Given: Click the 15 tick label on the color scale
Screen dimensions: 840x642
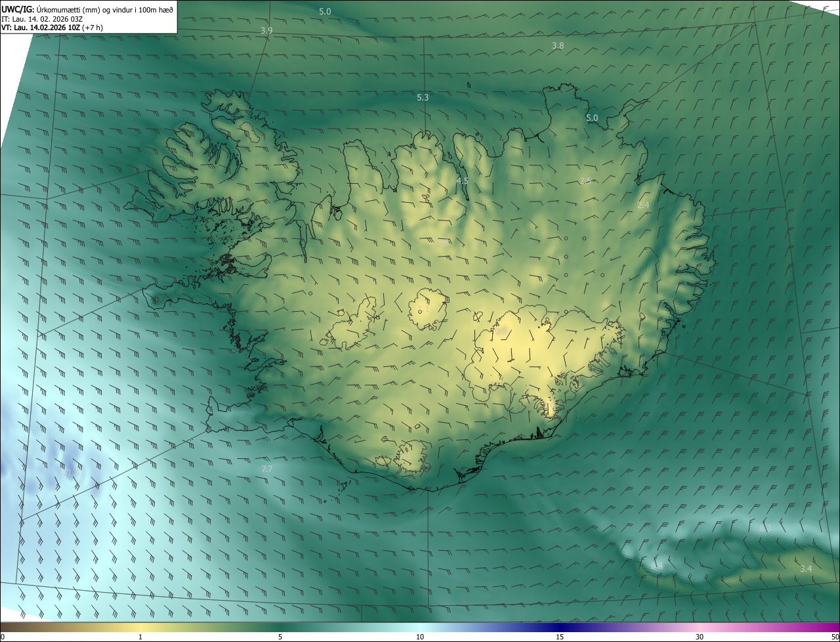Looking at the screenshot, I should tap(560, 637).
